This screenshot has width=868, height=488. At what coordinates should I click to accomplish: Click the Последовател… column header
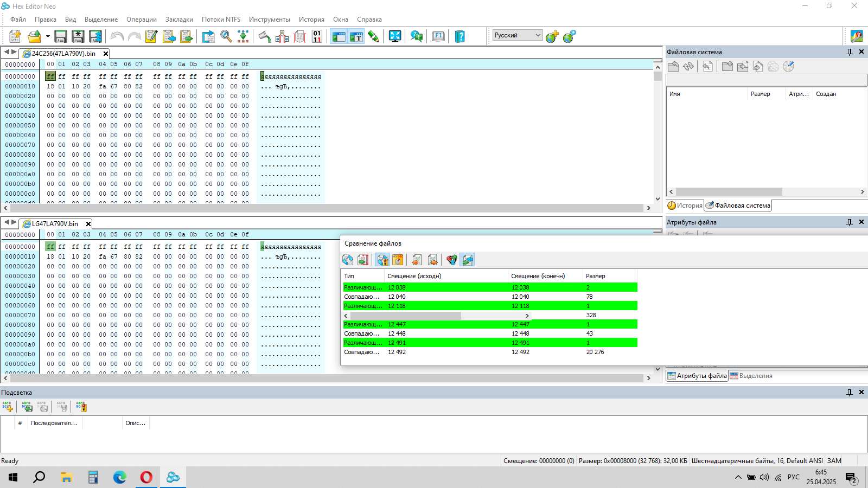coord(54,423)
